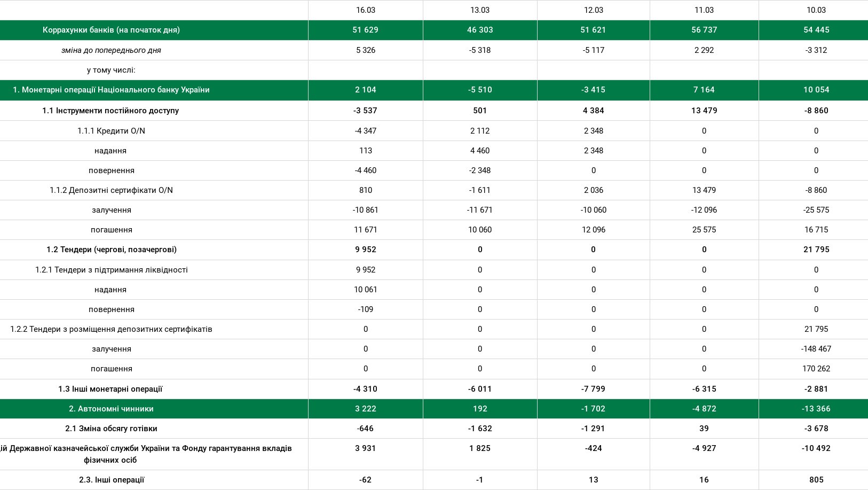Image resolution: width=868 pixels, height=490 pixels.
Task: Click '1.3 Інші монетарні операції' row label
Action: click(111, 389)
